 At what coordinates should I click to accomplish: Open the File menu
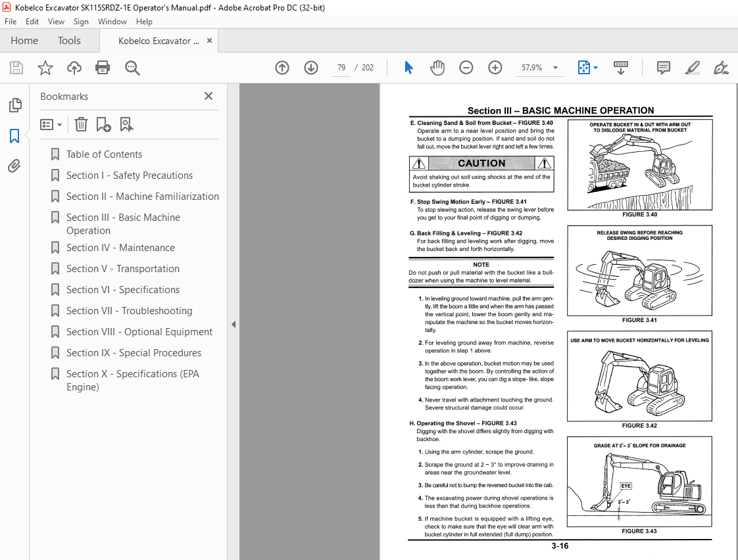click(x=11, y=22)
